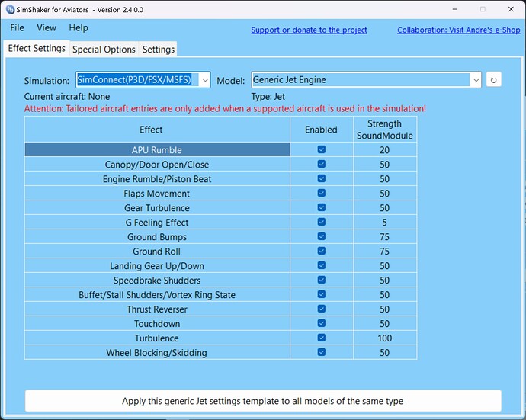The width and height of the screenshot is (526, 420).
Task: Switch to Effect Settings tab
Action: pyautogui.click(x=37, y=48)
